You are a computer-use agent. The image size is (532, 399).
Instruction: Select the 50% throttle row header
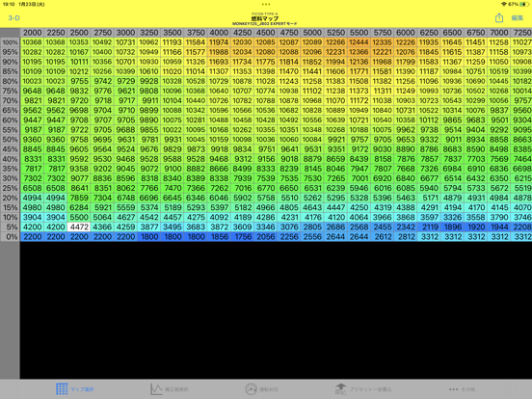click(11, 140)
